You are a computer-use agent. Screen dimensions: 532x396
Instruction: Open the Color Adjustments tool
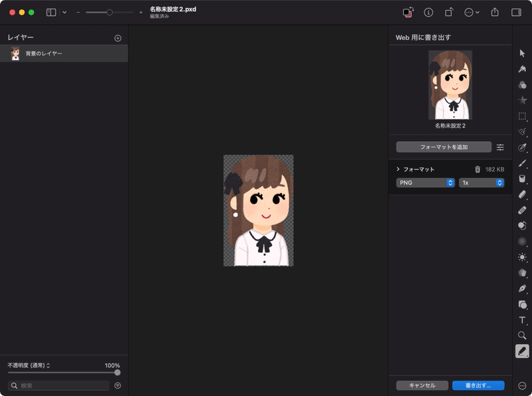coord(522,85)
